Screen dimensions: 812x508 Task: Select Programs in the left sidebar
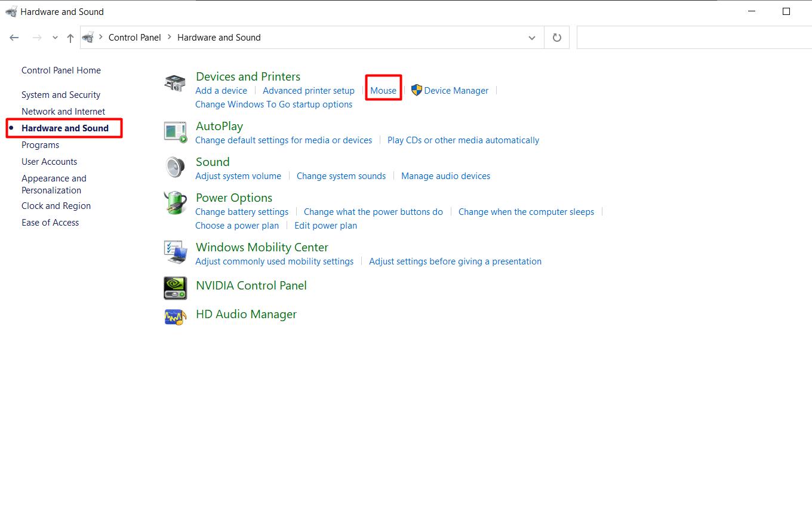[40, 145]
